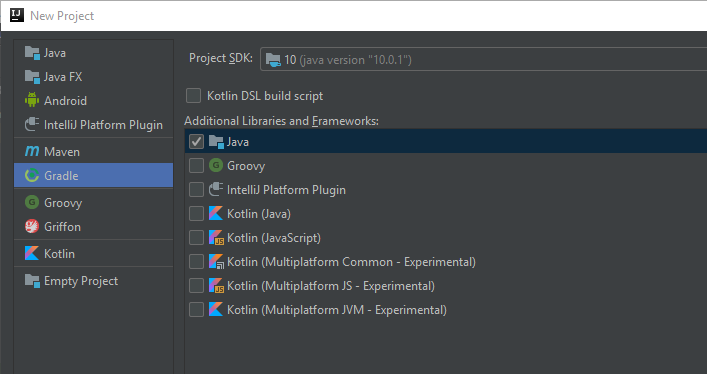Viewport: 707px width, 374px height.
Task: Click the Kotlin Multiplatform JVM icon
Action: point(216,309)
